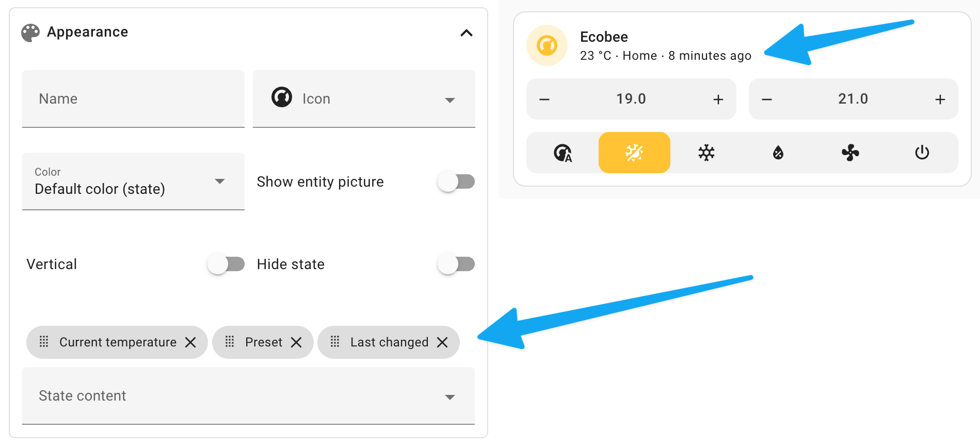Click the active heat/cool mode icon

634,153
